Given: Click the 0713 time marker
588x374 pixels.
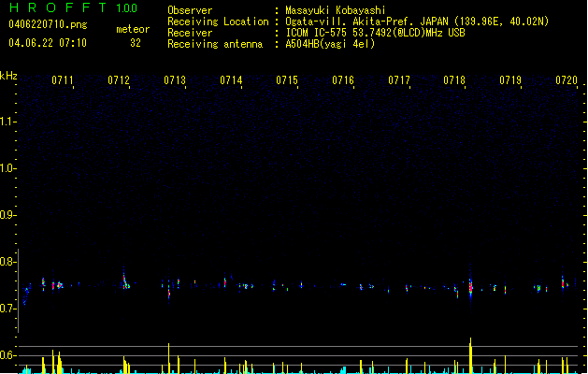Looking at the screenshot, I should point(175,80).
